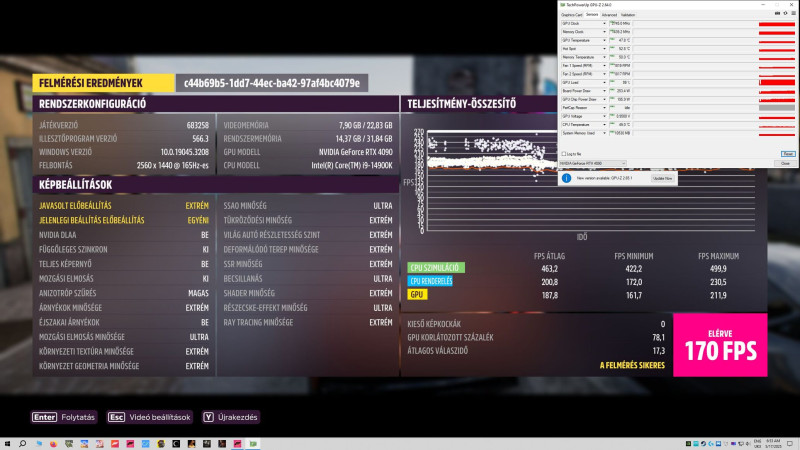Viewport: 800px width, 450px height.
Task: Click the network tray icon
Action: tap(741, 444)
